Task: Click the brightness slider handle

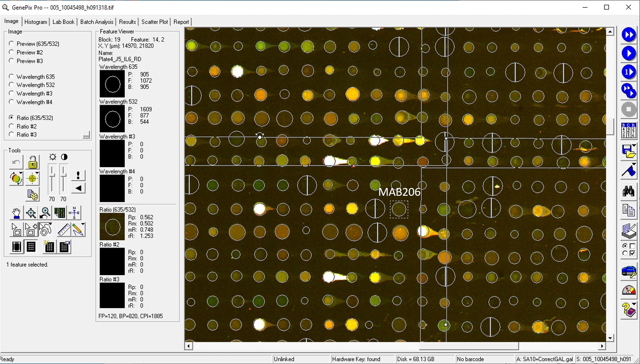Action: pyautogui.click(x=52, y=176)
